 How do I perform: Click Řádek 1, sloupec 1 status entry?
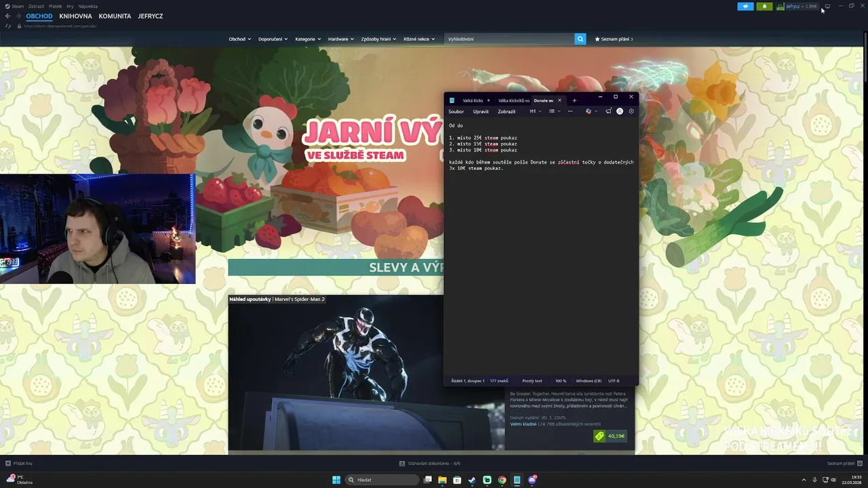point(467,381)
